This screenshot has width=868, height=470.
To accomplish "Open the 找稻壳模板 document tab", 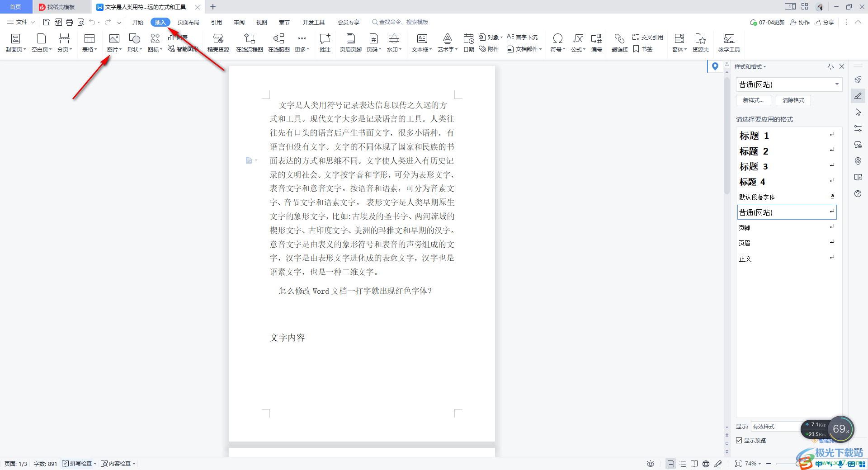I will tap(61, 7).
